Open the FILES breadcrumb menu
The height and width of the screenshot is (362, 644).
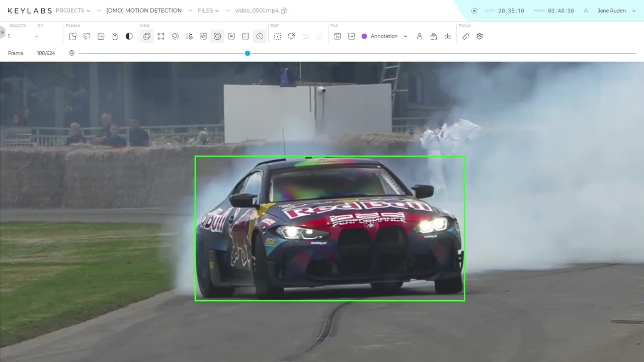(x=208, y=11)
